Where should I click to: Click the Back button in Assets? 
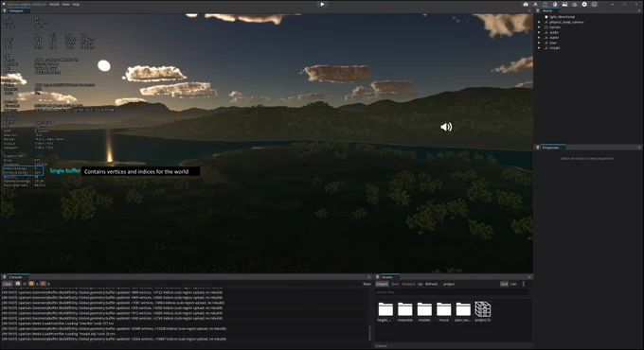[x=395, y=284]
